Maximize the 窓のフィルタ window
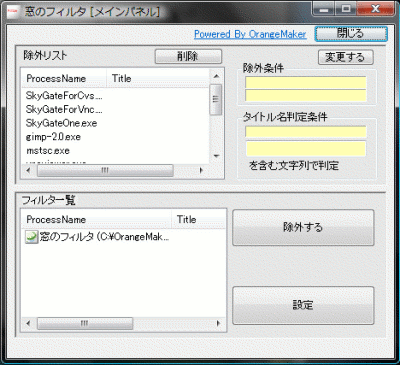Screen dimensions: 400x365 (346, 9)
